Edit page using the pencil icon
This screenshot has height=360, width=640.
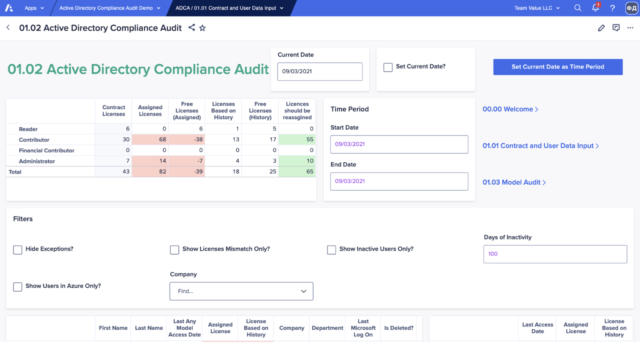(x=601, y=28)
